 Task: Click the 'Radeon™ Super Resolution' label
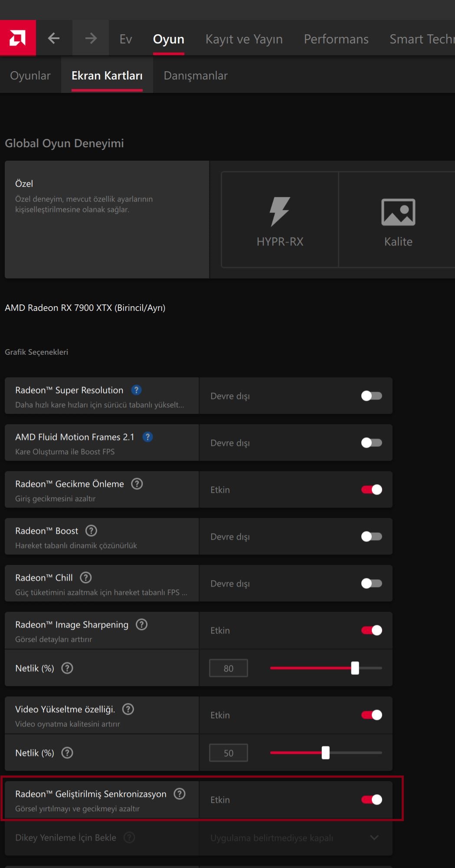click(x=69, y=390)
